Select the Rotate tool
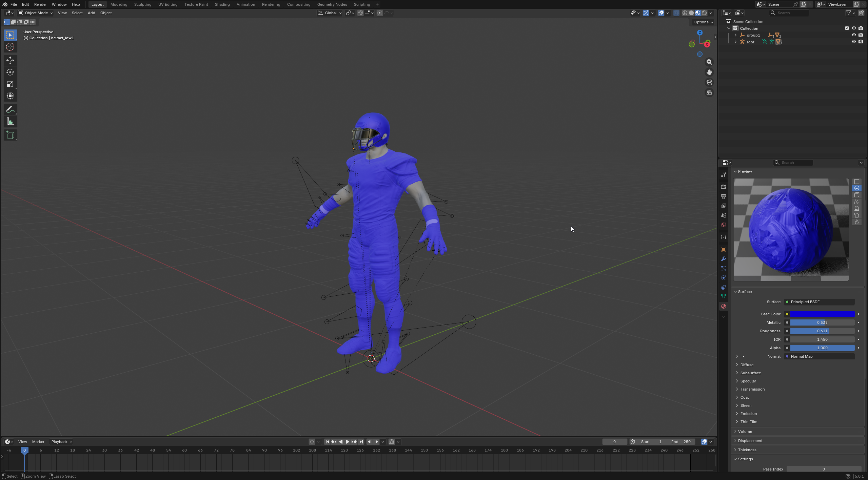Viewport: 868px width, 480px height. [x=10, y=72]
